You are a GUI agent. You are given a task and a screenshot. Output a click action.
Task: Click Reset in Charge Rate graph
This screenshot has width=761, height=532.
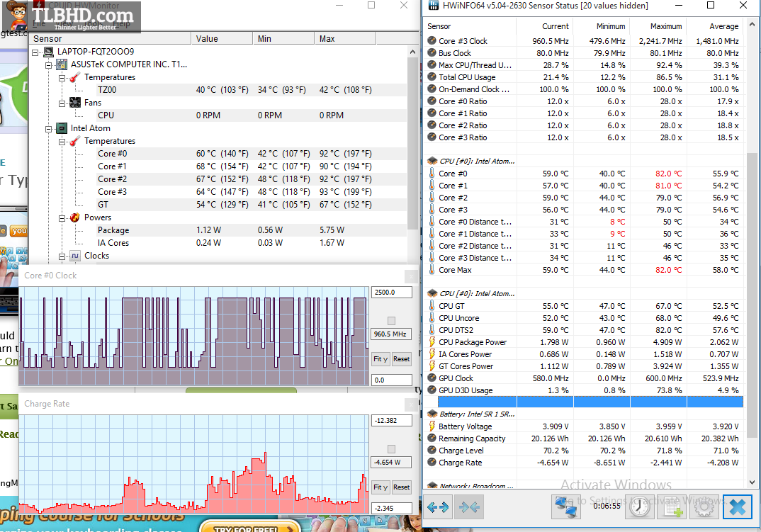[401, 487]
